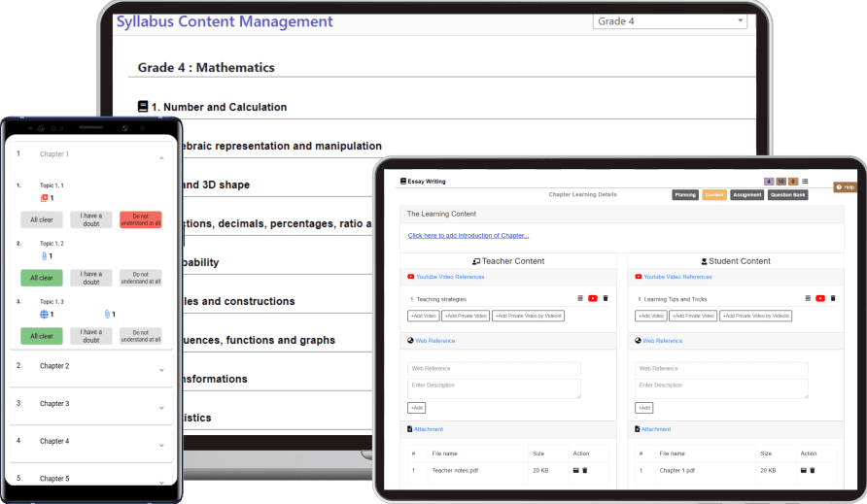Click the Student Content heading icon

coord(704,261)
